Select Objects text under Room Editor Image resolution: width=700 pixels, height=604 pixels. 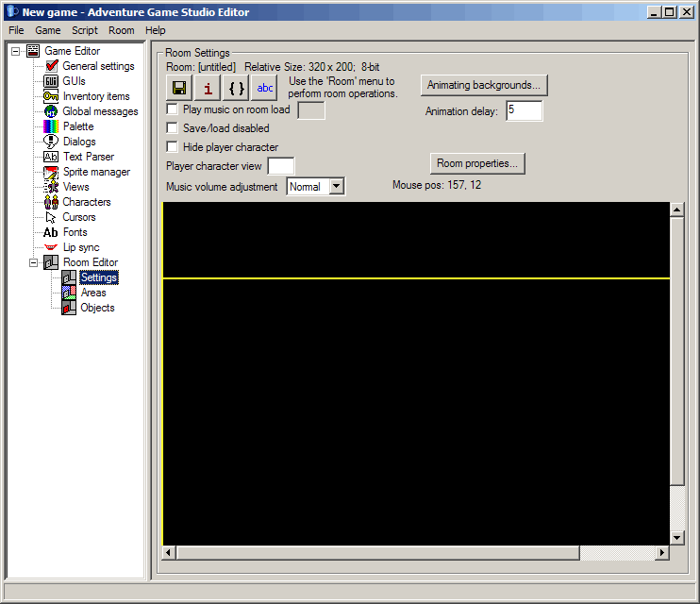coord(97,308)
